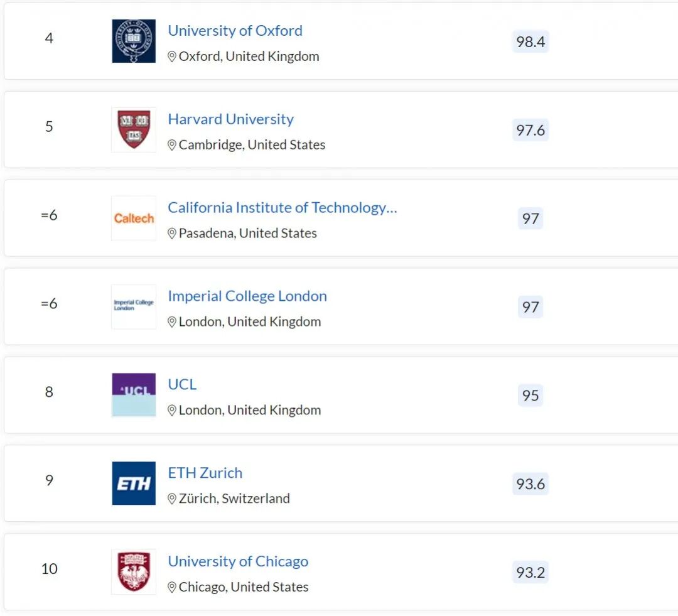The image size is (678, 616).
Task: Open the ETH Zurich link
Action: pyautogui.click(x=205, y=473)
